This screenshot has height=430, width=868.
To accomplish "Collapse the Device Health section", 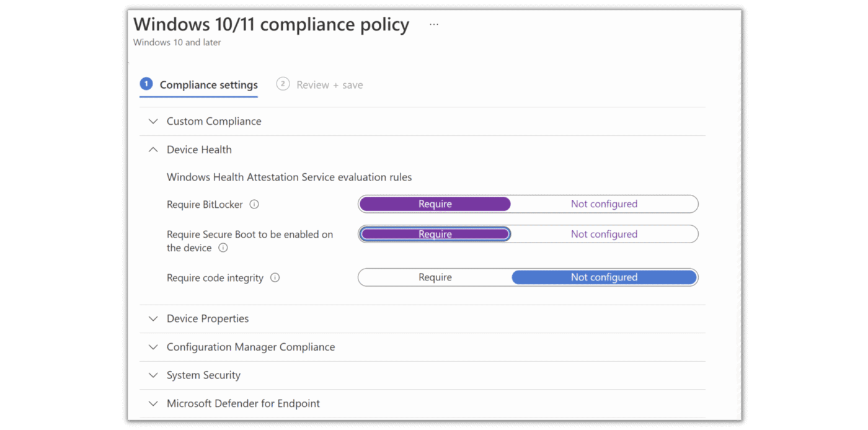I will [x=199, y=150].
